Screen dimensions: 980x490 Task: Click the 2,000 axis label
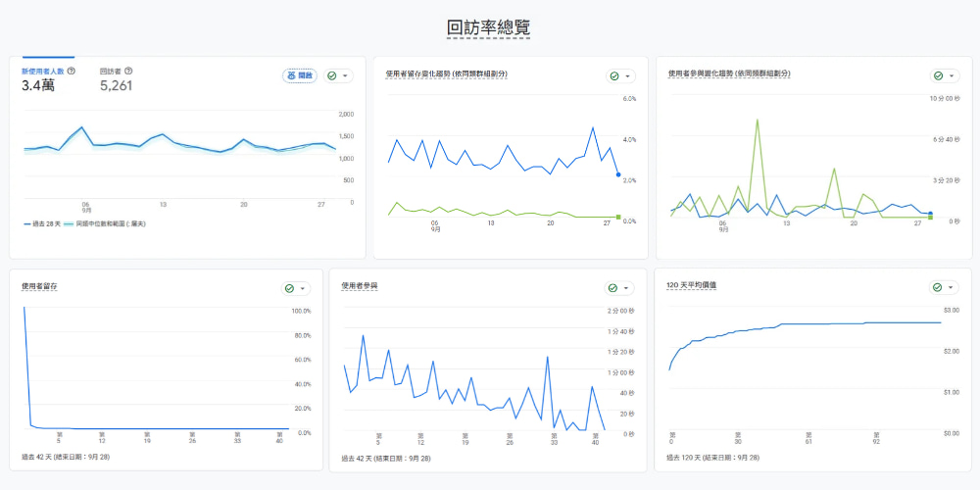346,114
